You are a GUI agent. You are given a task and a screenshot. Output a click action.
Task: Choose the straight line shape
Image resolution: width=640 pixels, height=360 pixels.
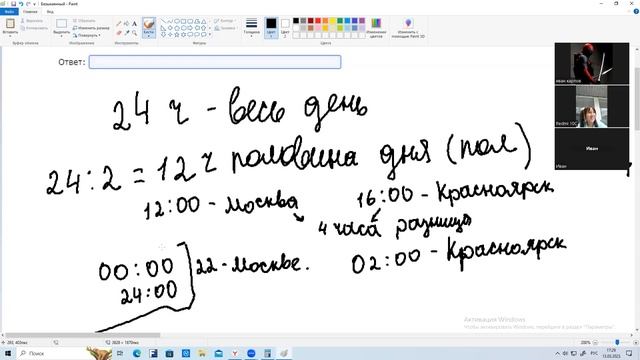(163, 21)
